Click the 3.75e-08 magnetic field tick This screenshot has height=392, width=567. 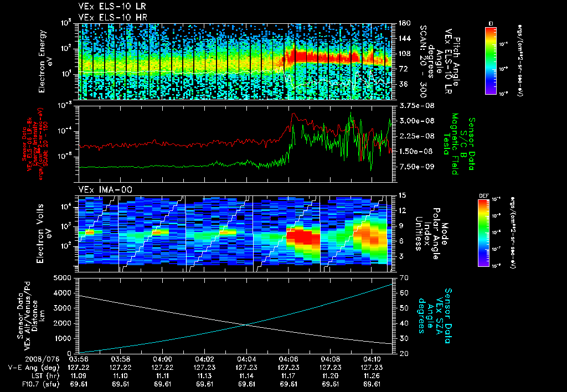416,106
